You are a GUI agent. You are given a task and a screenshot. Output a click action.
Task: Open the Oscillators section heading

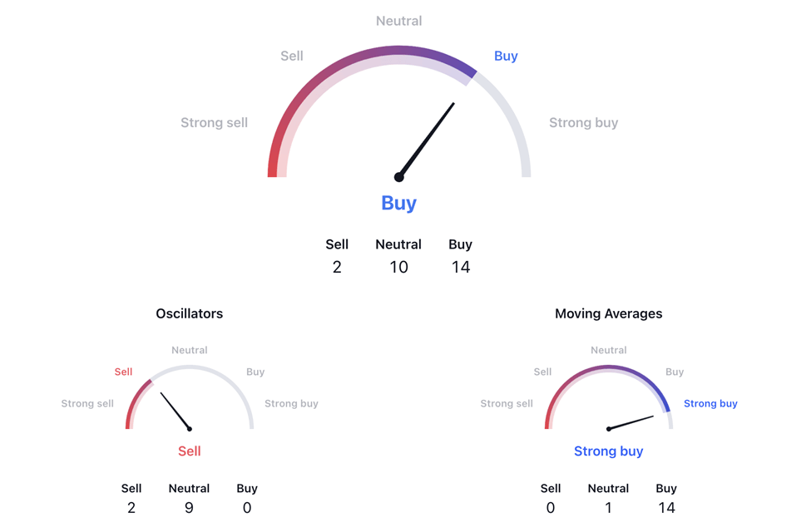tap(190, 313)
